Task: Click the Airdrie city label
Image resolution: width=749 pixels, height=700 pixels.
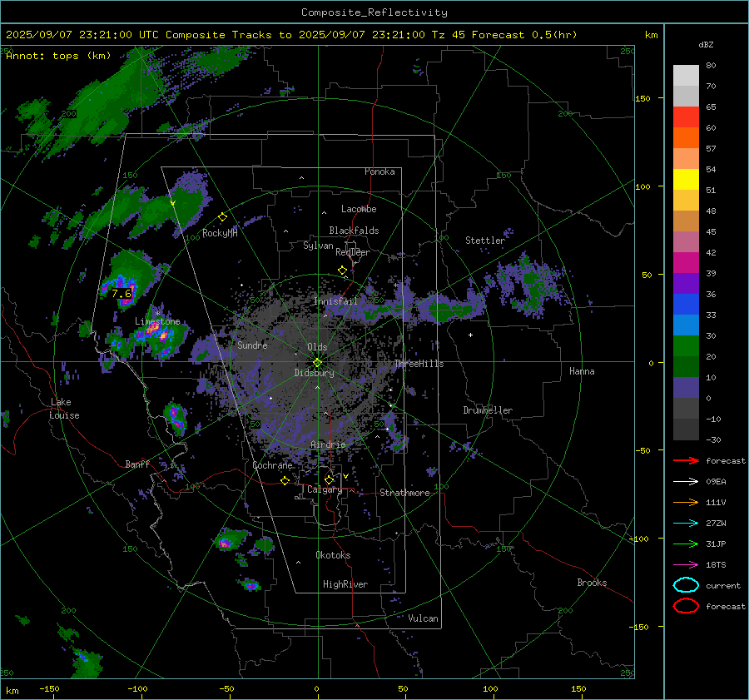Action: pyautogui.click(x=328, y=444)
